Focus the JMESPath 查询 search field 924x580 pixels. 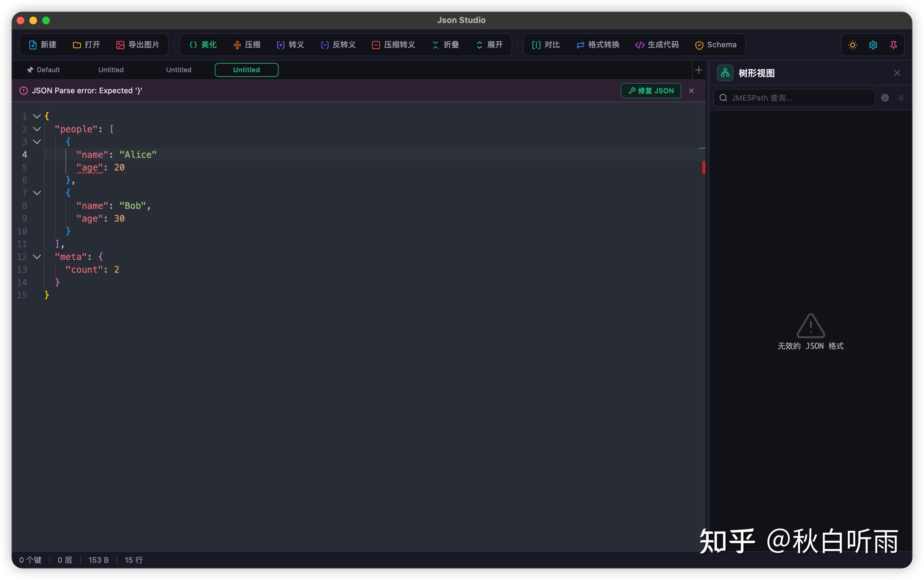coord(794,98)
